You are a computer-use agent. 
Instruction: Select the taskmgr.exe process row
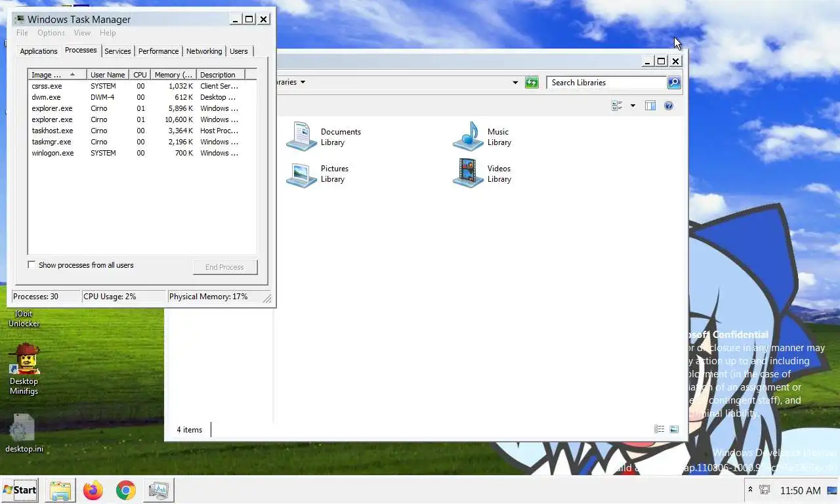tap(142, 142)
